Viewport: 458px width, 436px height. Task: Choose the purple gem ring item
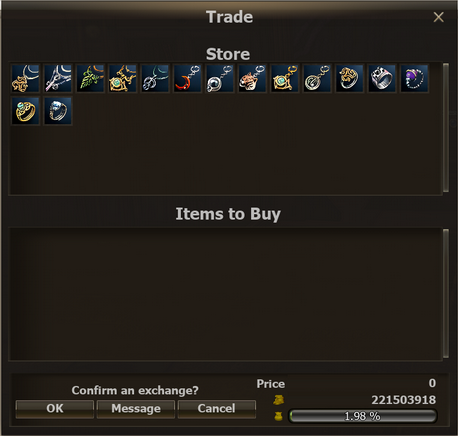tap(414, 79)
